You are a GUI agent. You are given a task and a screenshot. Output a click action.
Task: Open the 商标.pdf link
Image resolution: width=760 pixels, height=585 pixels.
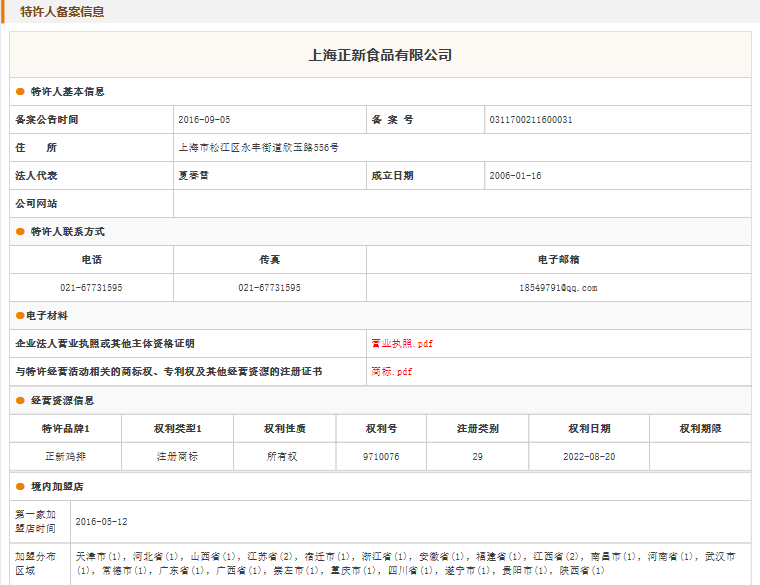[x=392, y=372]
